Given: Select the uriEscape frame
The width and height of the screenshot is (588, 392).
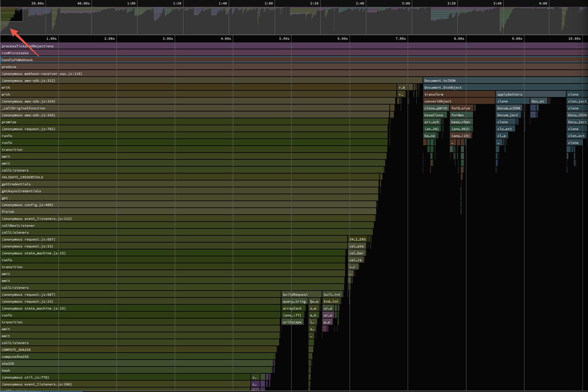Looking at the screenshot, I should tap(292, 322).
